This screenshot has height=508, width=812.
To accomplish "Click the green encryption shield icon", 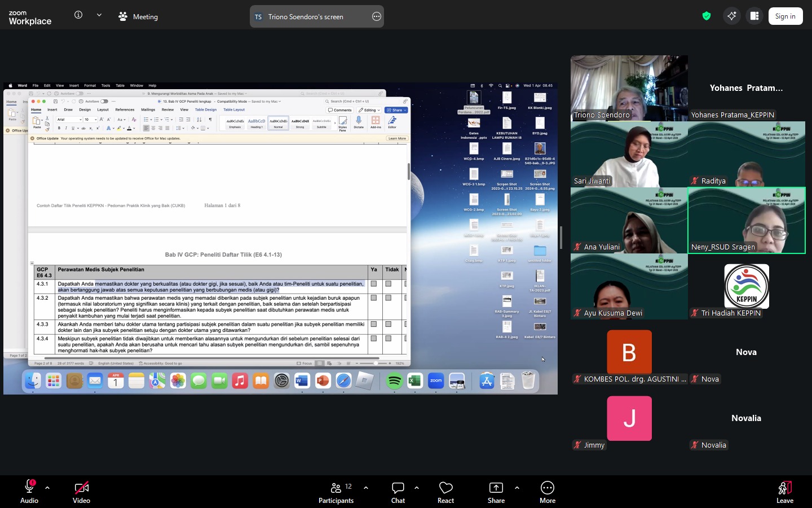I will tap(707, 16).
